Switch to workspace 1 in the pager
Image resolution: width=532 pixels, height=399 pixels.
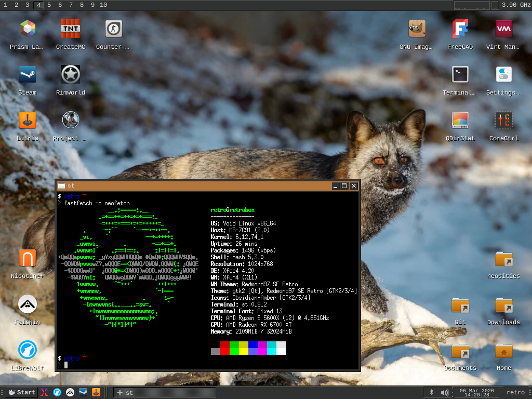[x=5, y=5]
